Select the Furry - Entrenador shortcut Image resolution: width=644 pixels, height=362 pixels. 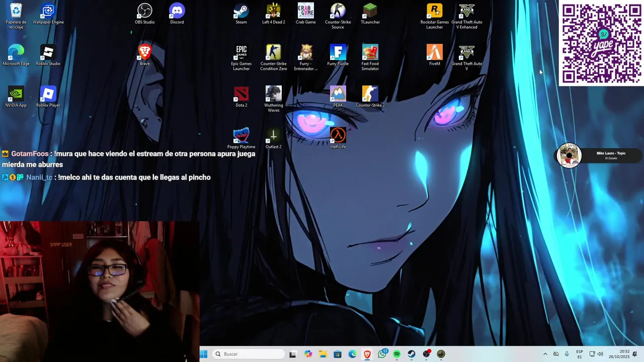(306, 58)
